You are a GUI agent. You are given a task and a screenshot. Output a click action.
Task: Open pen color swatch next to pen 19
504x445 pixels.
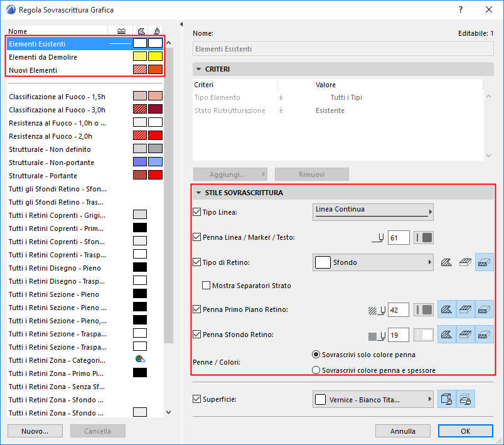coord(423,335)
